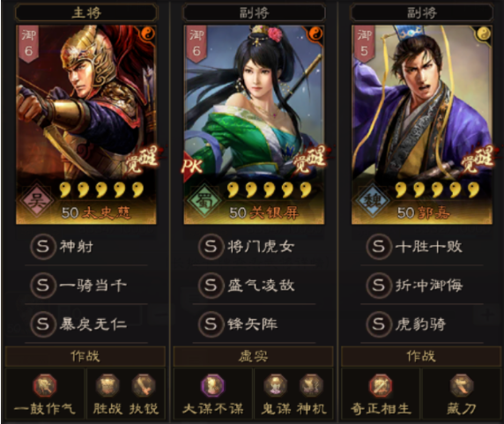The width and height of the screenshot is (504, 424).
Task: Click the 蜀 faction badge
Action: pos(204,201)
